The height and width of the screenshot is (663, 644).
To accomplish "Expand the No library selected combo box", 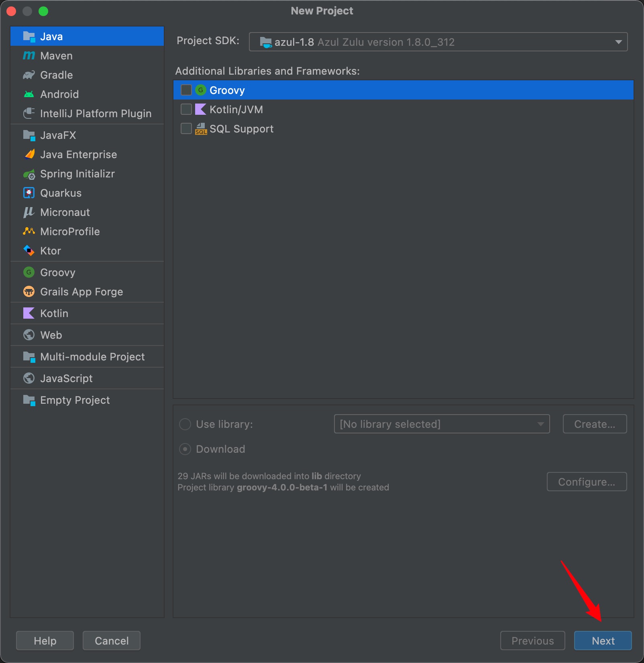I will [x=441, y=424].
